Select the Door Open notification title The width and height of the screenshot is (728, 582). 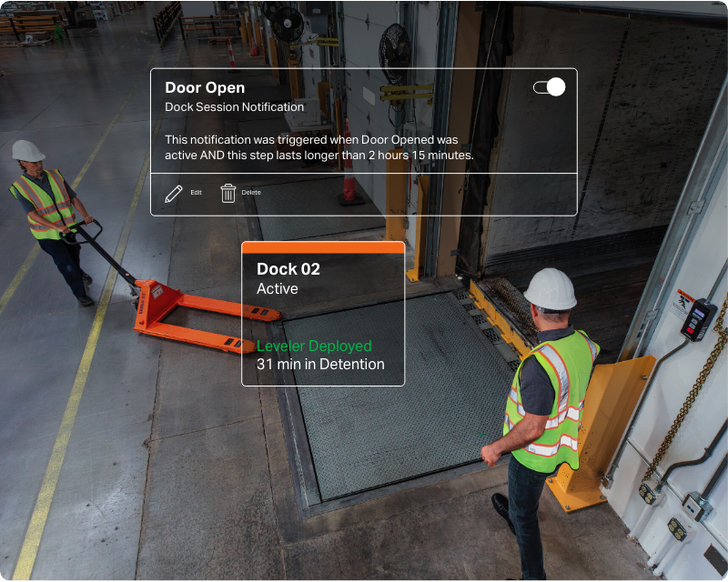tap(205, 88)
